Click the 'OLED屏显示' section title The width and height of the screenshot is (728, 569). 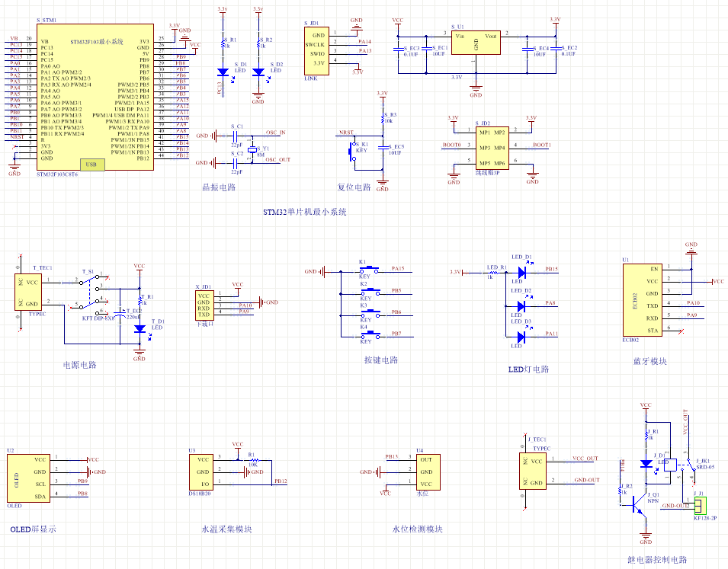pyautogui.click(x=33, y=529)
